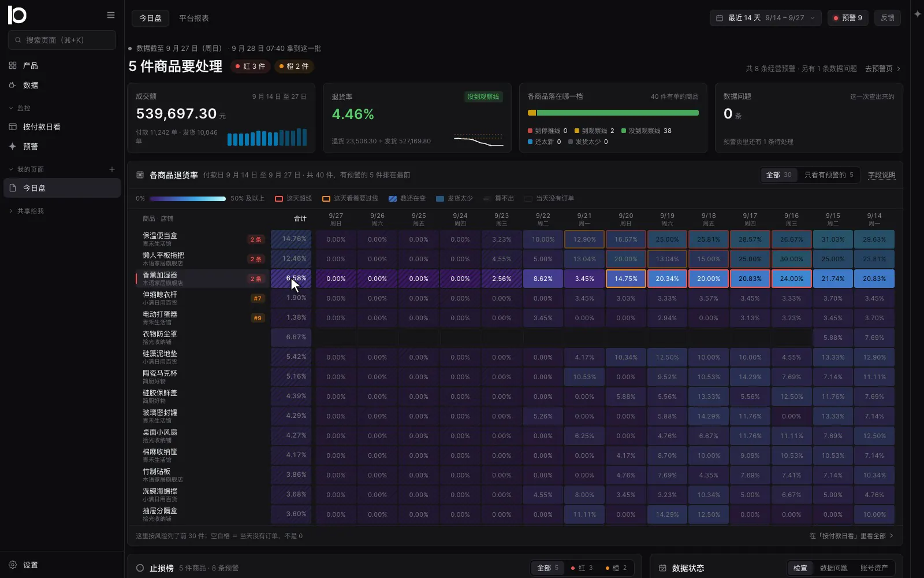Screen dimensions: 924x578
Task: Click the 数还在变 hatched legend swatch
Action: pyautogui.click(x=393, y=198)
